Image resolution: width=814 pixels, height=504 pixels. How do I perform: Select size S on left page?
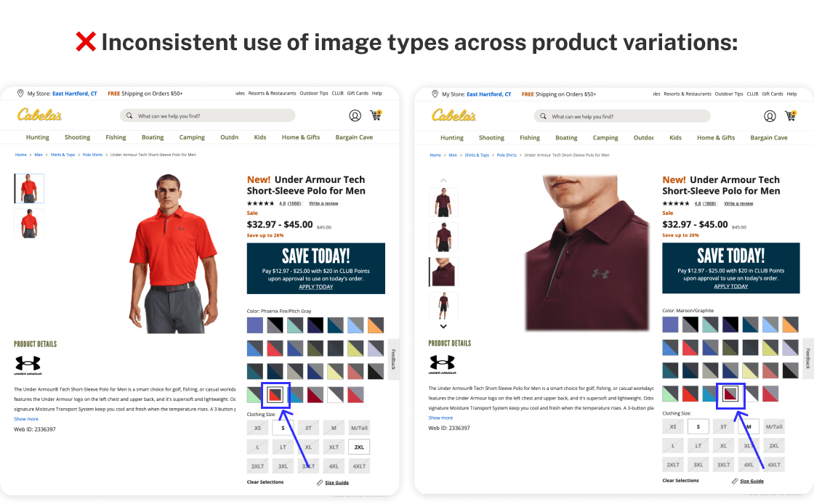click(x=283, y=428)
